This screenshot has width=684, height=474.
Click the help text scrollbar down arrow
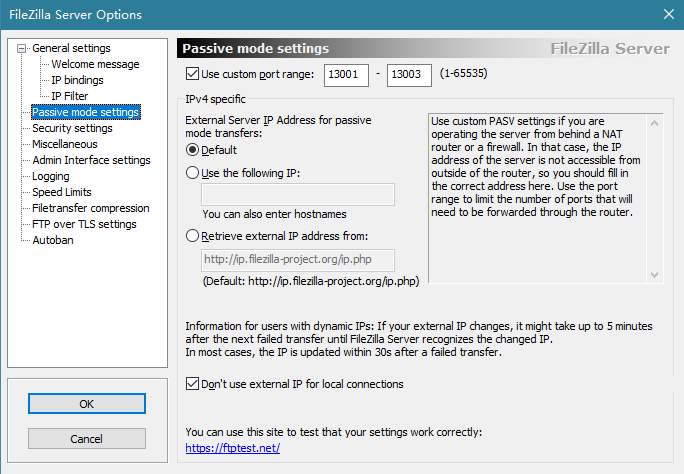click(x=654, y=275)
